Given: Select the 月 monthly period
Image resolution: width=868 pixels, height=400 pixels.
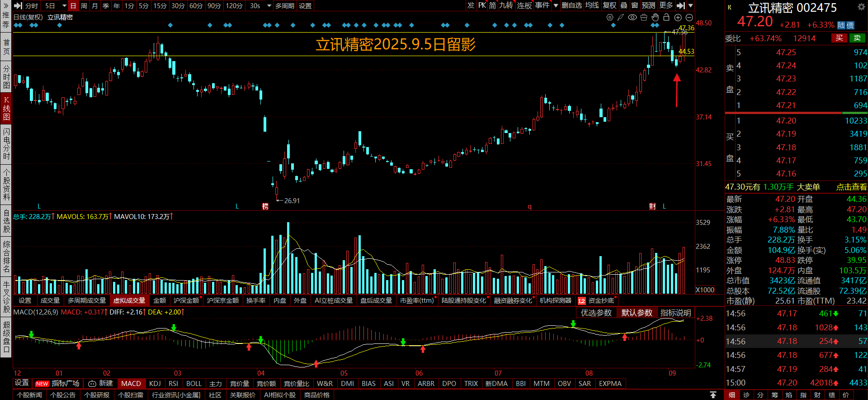Looking at the screenshot, I should point(95,6).
